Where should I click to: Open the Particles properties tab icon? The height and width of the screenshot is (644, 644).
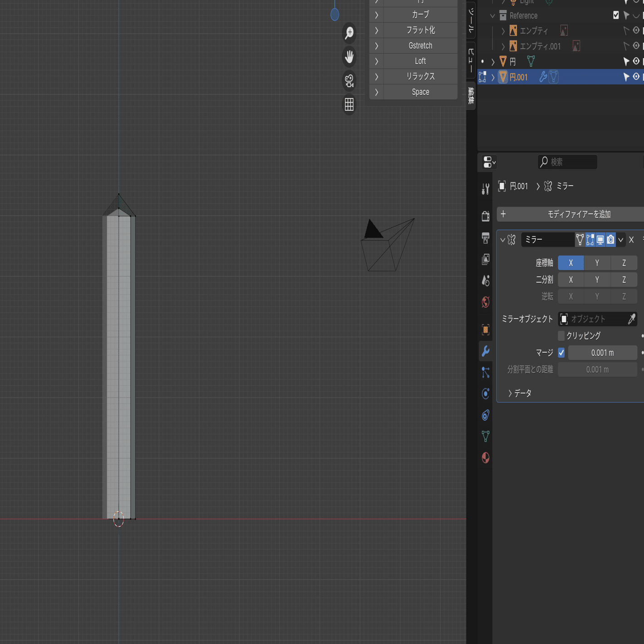[486, 373]
